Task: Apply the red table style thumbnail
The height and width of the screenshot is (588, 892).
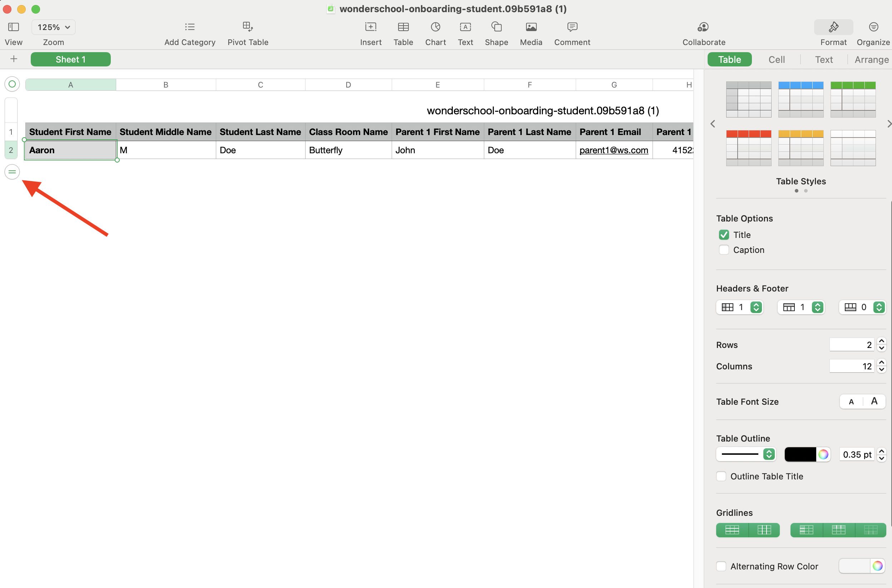Action: (x=749, y=148)
